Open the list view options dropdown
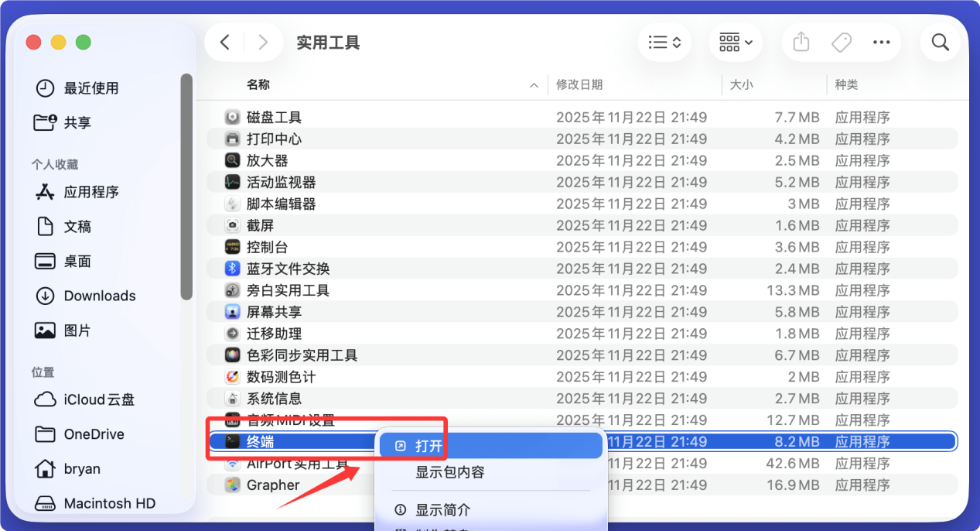Screen dimensions: 980x531 coord(664,42)
